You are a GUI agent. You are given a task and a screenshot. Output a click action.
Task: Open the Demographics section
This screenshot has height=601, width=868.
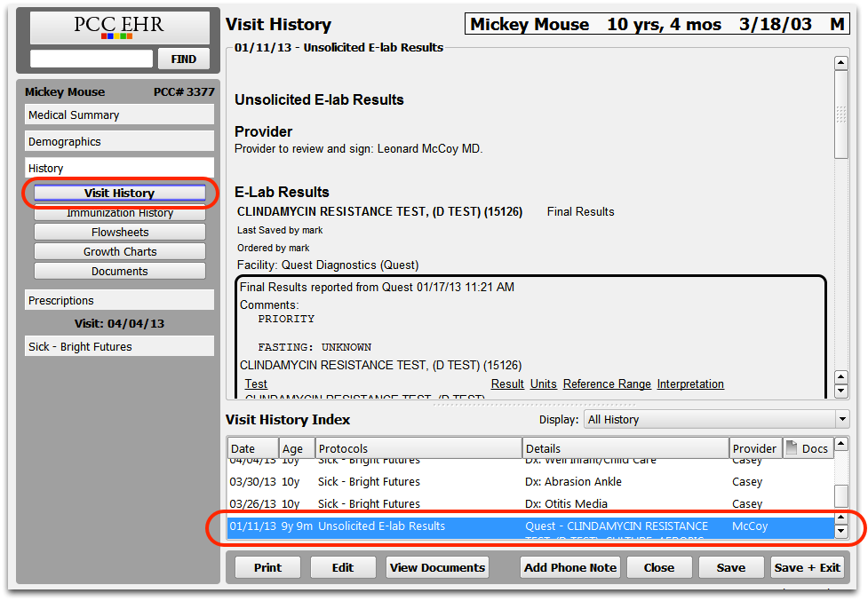[x=119, y=141]
